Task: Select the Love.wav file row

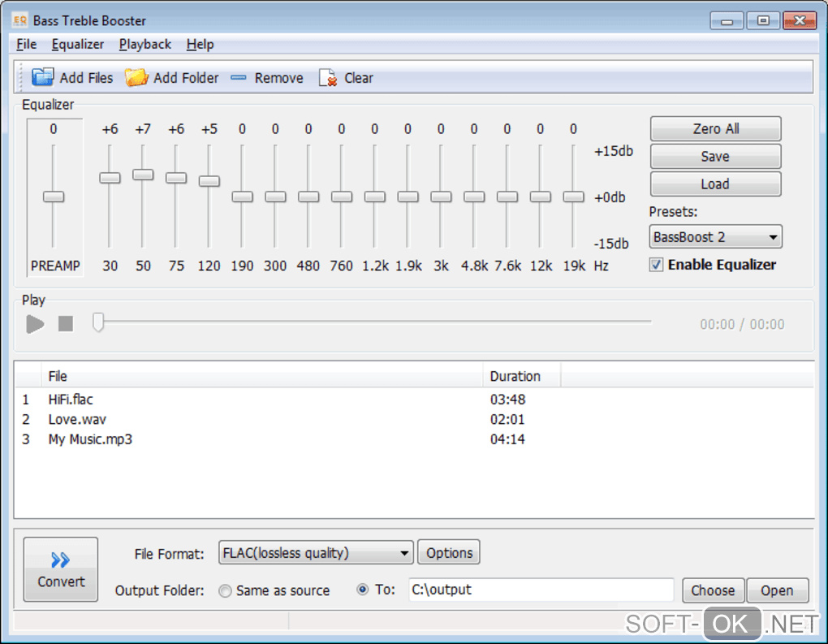Action: (x=414, y=420)
